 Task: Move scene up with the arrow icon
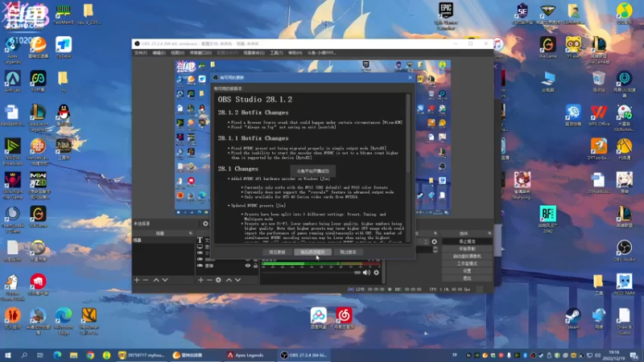[x=156, y=280]
